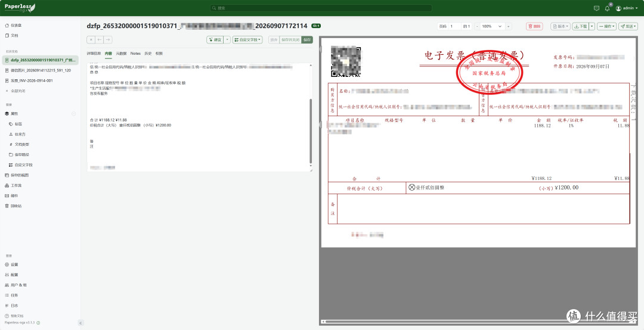
Task: Switch to the 历史 tab
Action: pos(148,54)
